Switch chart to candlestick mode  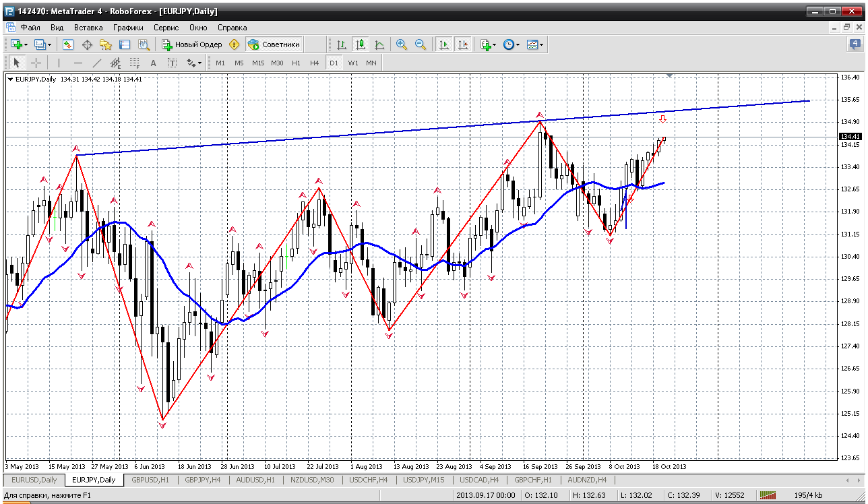click(361, 44)
